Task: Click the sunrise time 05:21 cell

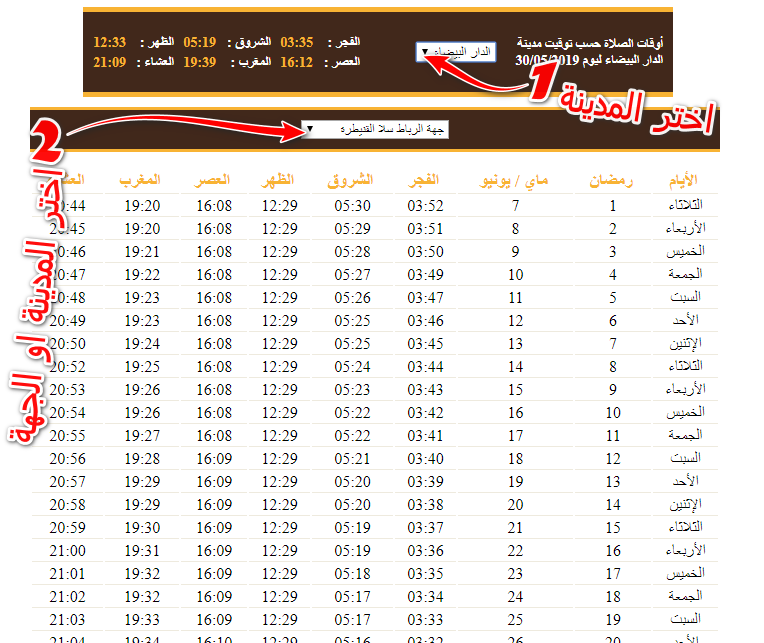Action: (x=352, y=458)
